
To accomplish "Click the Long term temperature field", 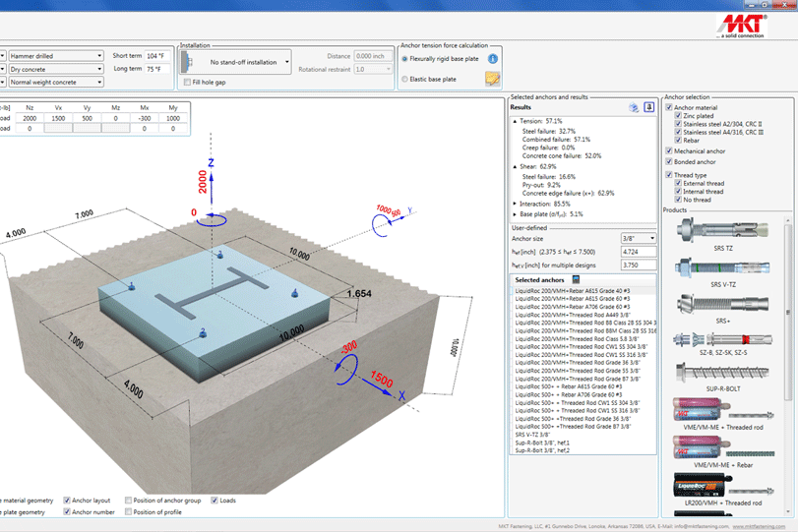I will [x=157, y=69].
